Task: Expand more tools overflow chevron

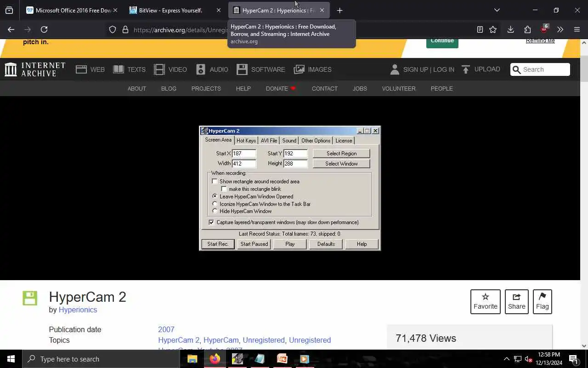Action: tap(560, 29)
